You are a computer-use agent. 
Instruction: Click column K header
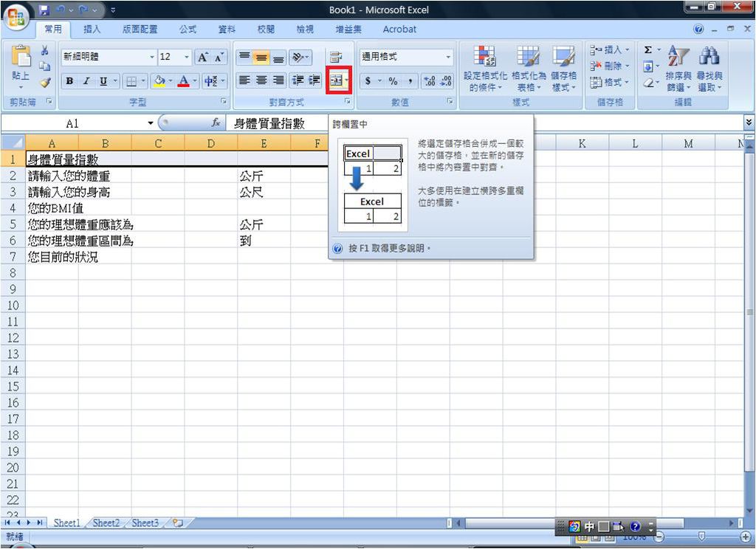click(582, 143)
